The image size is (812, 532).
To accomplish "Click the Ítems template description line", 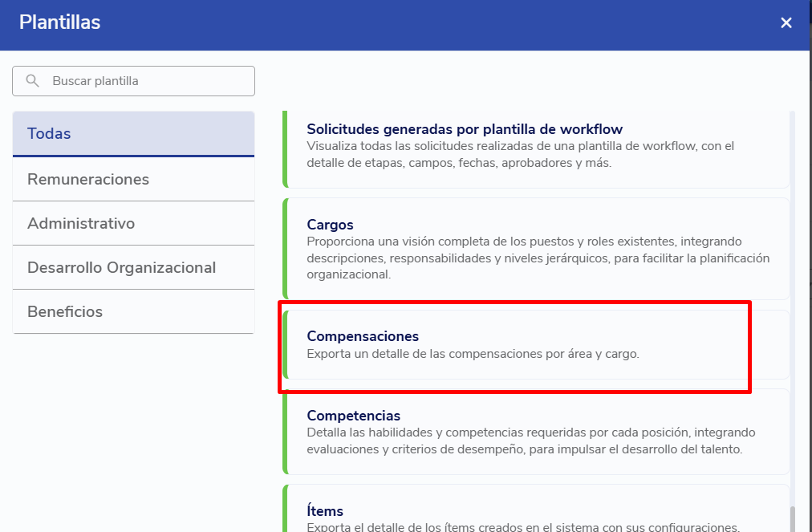I will [x=522, y=526].
